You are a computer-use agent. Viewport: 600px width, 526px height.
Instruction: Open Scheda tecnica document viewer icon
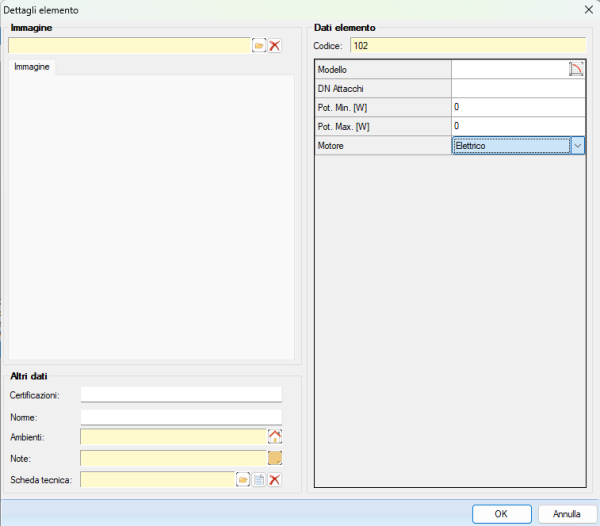(x=259, y=480)
